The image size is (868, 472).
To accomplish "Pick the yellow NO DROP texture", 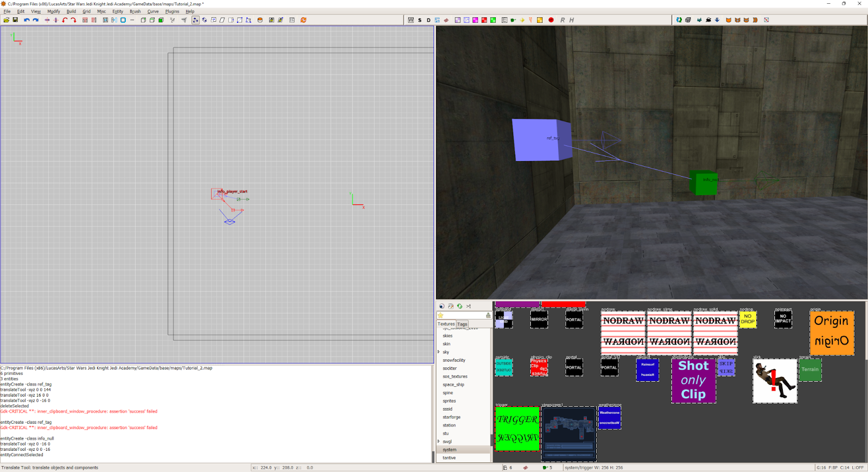I will pos(748,319).
